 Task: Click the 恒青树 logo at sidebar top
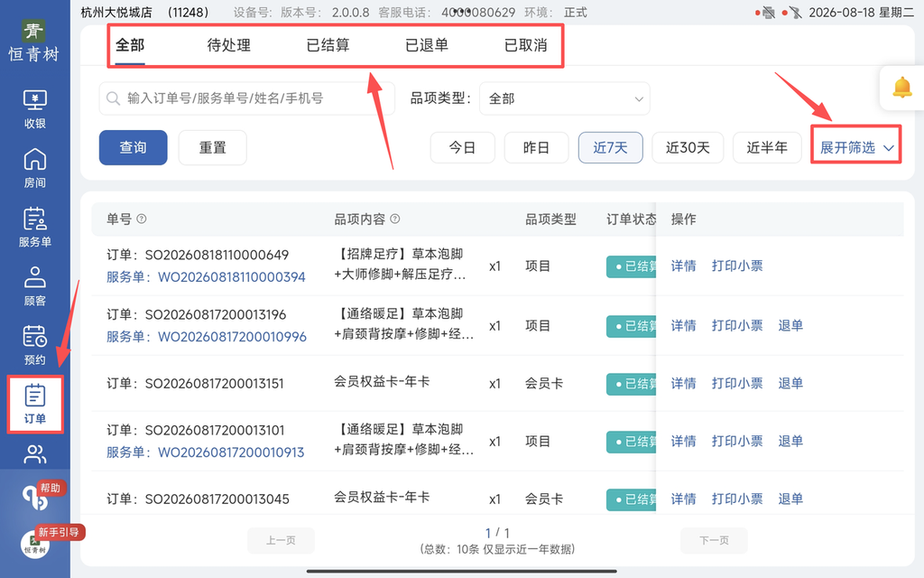coord(33,42)
